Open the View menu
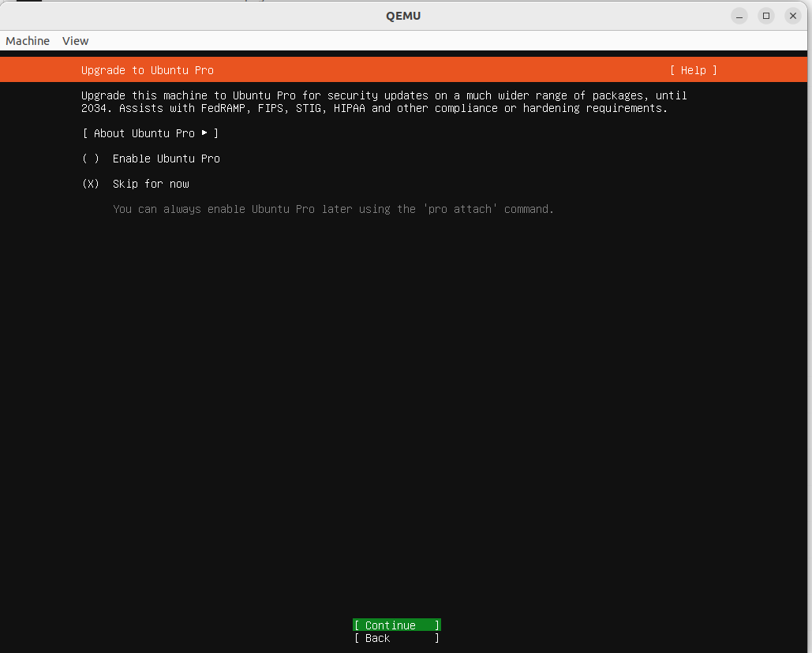The height and width of the screenshot is (653, 812). [75, 40]
